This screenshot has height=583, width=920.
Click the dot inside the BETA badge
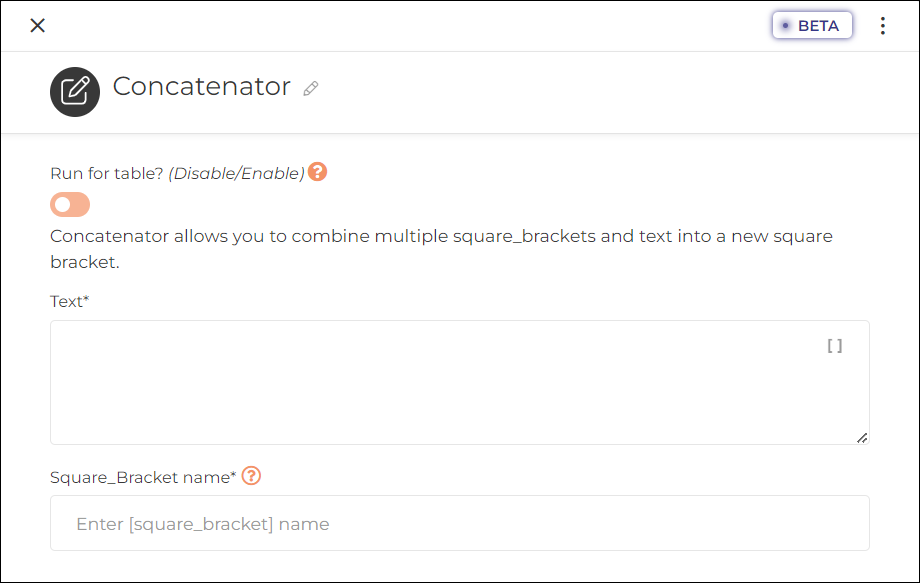[786, 26]
